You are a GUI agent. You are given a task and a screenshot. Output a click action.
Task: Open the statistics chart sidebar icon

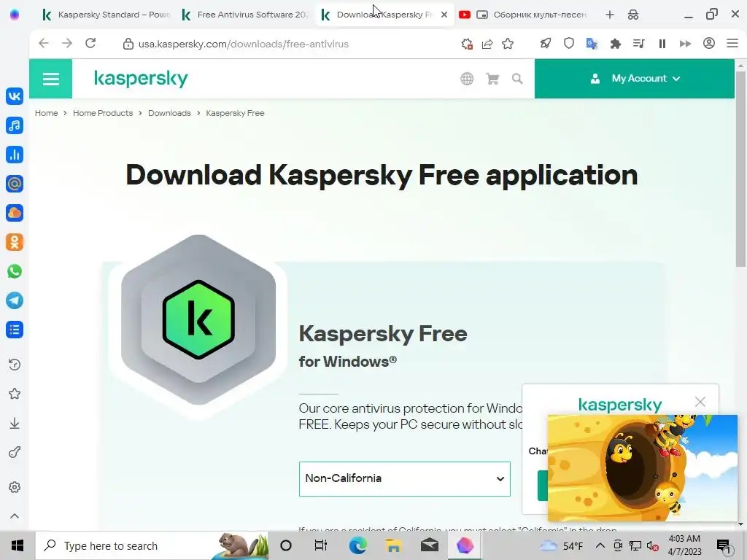(15, 155)
